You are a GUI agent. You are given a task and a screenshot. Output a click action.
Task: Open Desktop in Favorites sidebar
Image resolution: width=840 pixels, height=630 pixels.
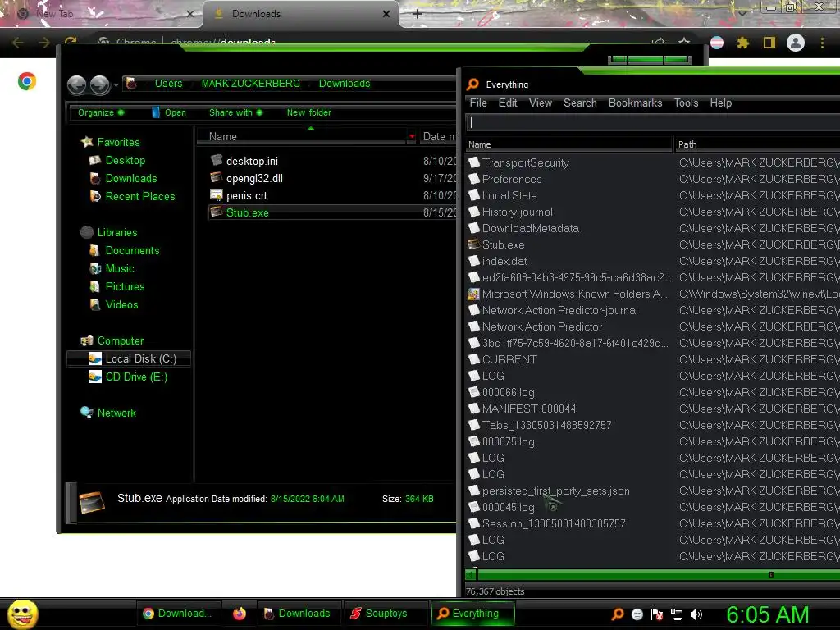coord(126,160)
